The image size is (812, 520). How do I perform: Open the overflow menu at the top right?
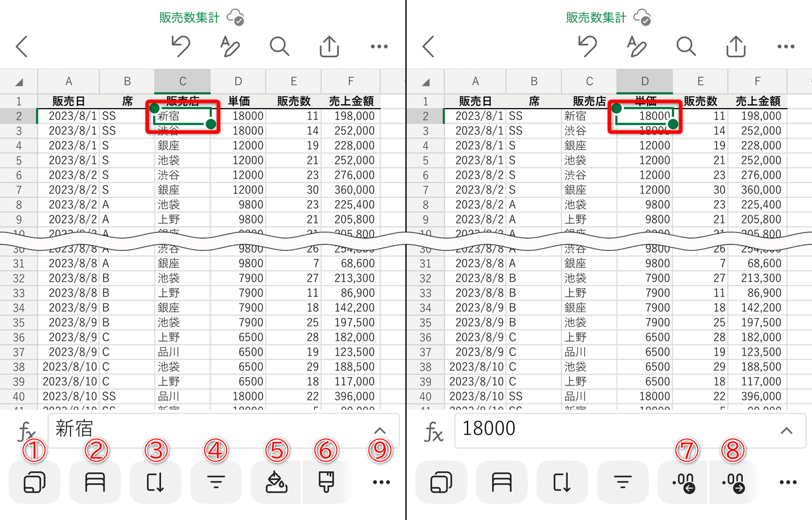379,46
